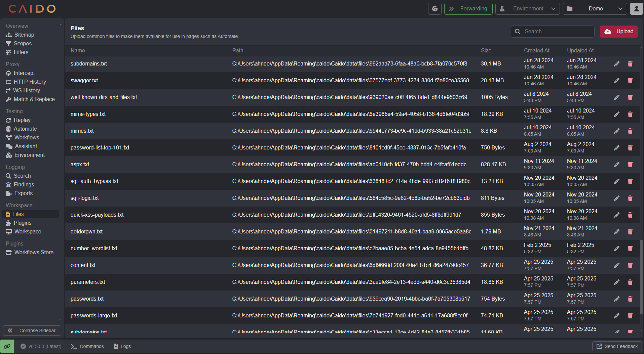
Task: Open the Plugins page
Action: (23, 223)
